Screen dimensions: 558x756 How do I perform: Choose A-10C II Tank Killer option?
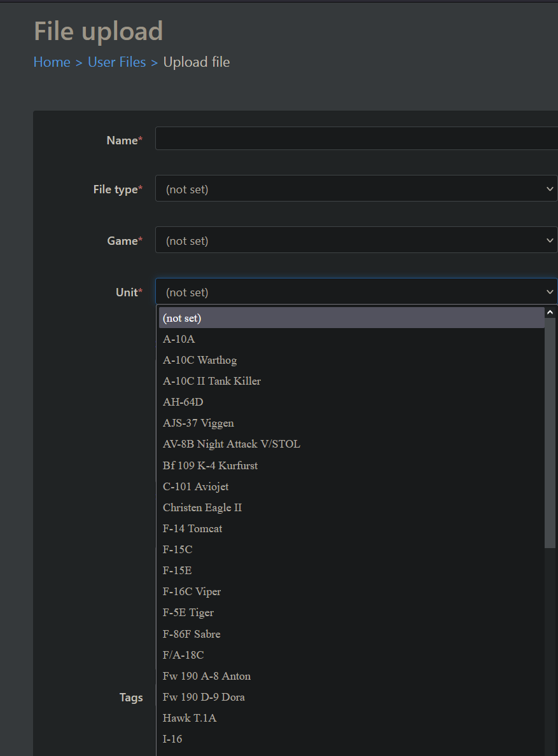click(352, 381)
